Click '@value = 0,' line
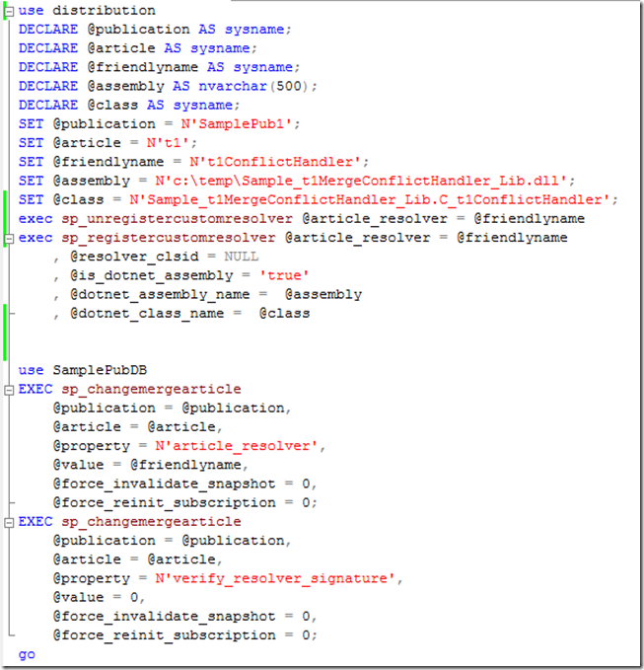644x670 pixels. point(99,597)
